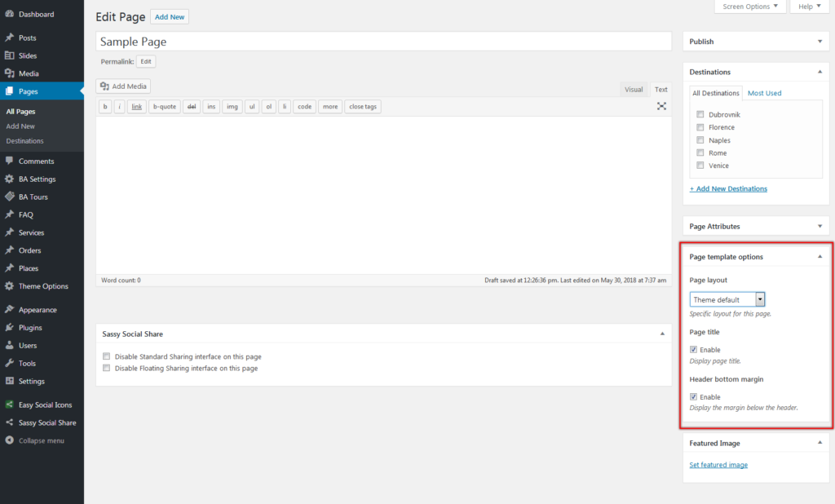Click the Easy Social Icons icon
Image resolution: width=835 pixels, height=504 pixels.
[10, 405]
